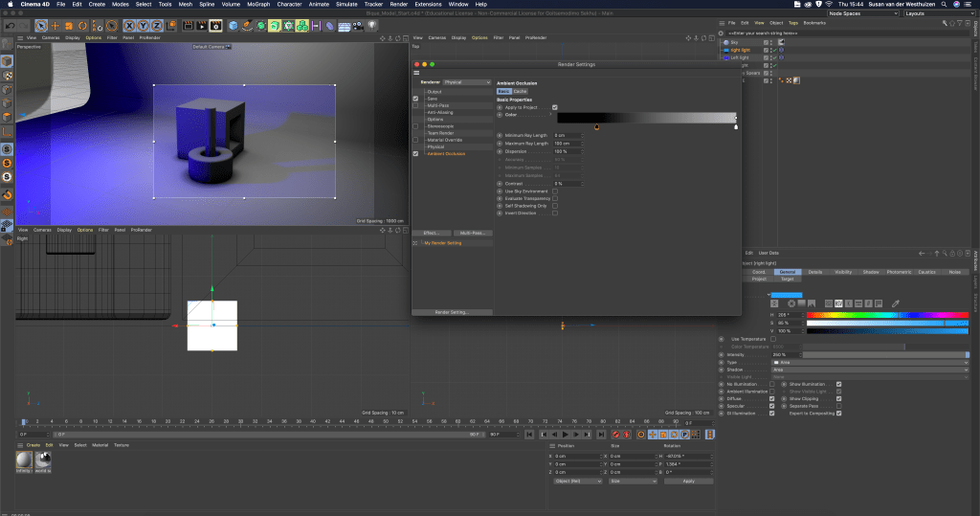Click the hue rainbow slider

coord(886,314)
